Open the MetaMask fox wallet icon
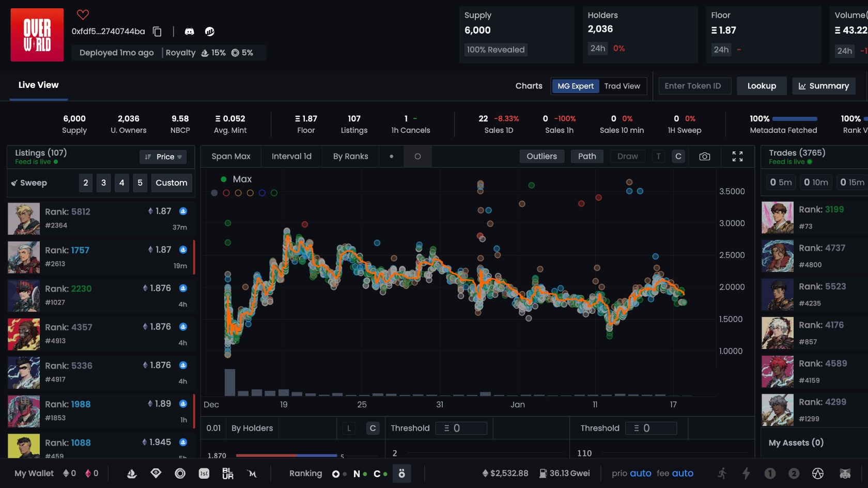 pos(845,474)
